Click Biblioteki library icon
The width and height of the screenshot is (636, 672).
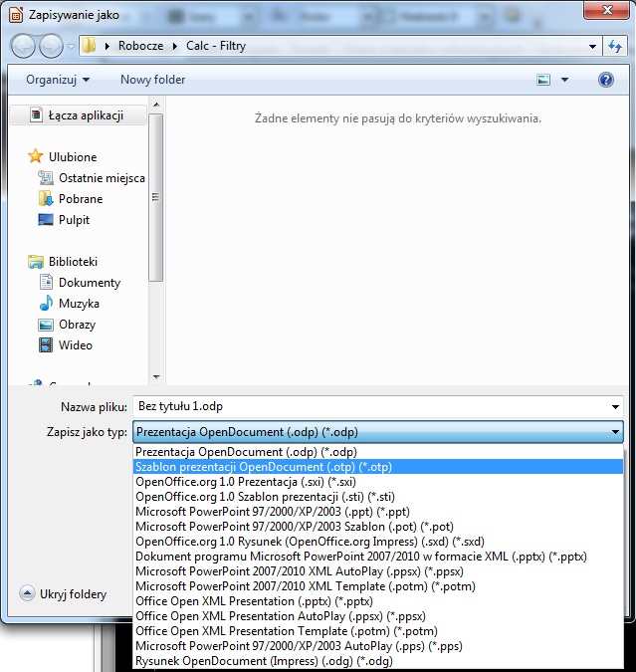tap(36, 261)
